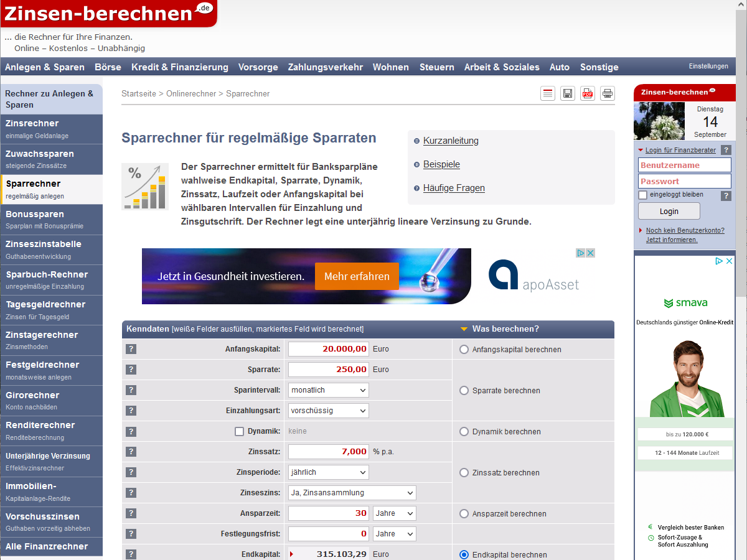
Task: Expand the Zinseszins dropdown
Action: (352, 493)
